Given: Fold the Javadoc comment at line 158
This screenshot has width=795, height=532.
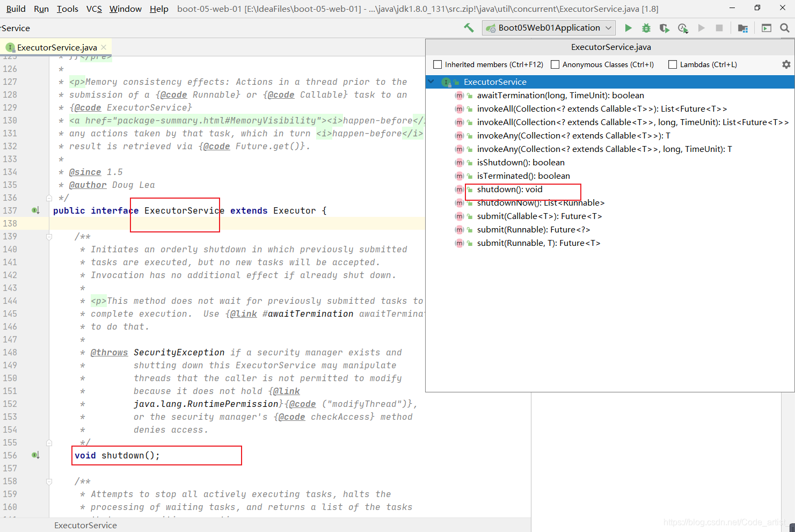Looking at the screenshot, I should pos(49,482).
